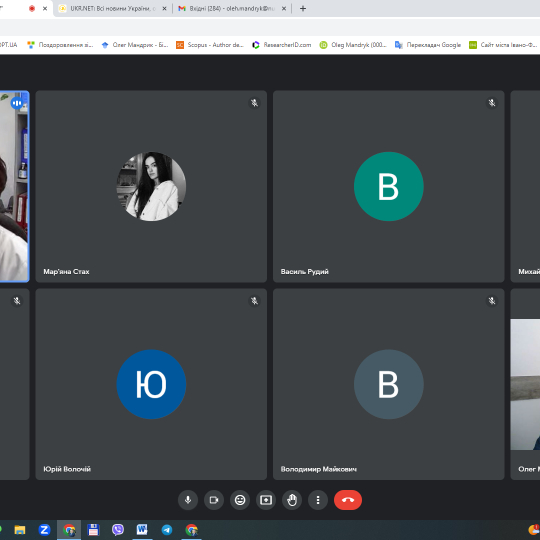Open the Сайт міста Івано-Ф... bookmark
This screenshot has height=540, width=540.
[503, 45]
